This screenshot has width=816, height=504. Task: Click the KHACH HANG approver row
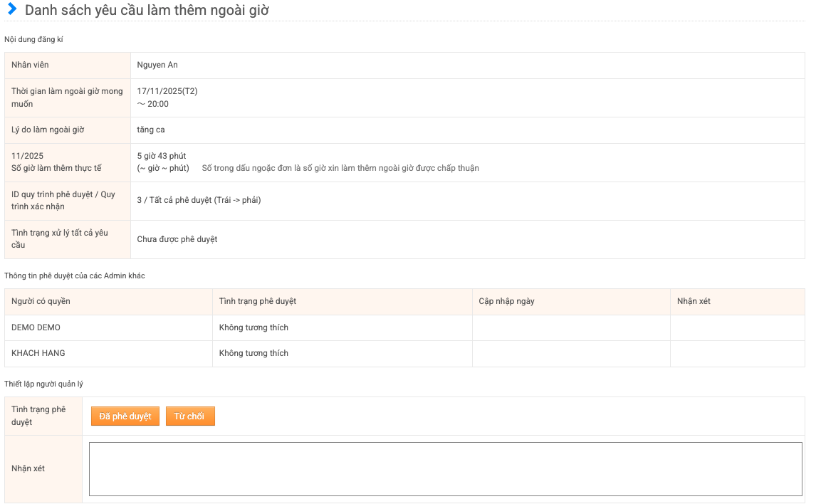click(38, 353)
